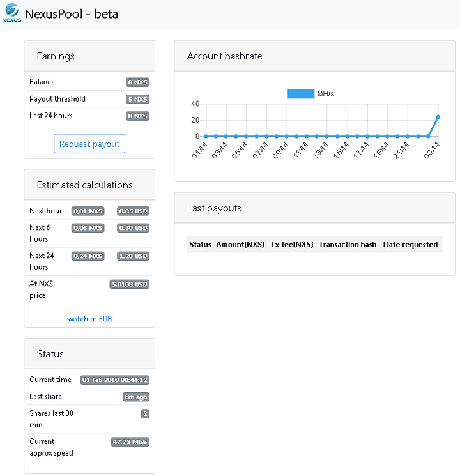
Task: Click the Request payout button
Action: tap(89, 144)
